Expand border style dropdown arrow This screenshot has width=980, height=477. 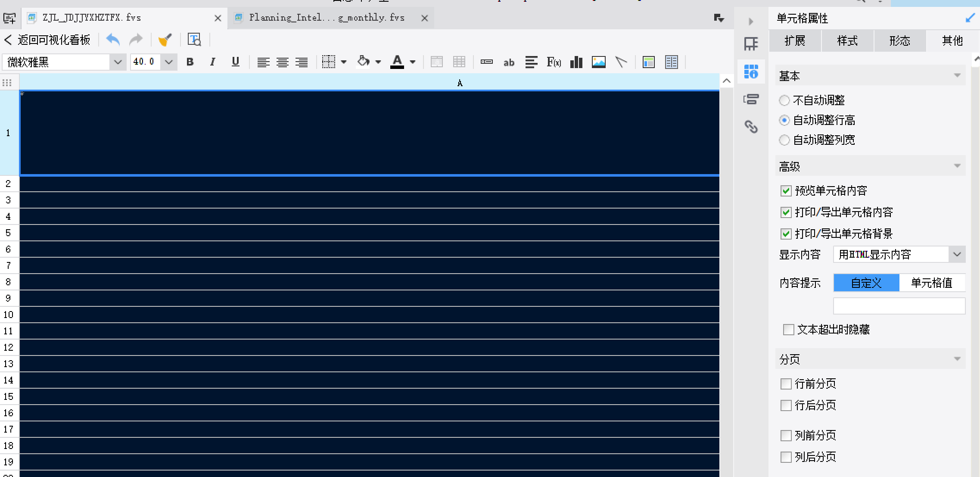point(344,62)
